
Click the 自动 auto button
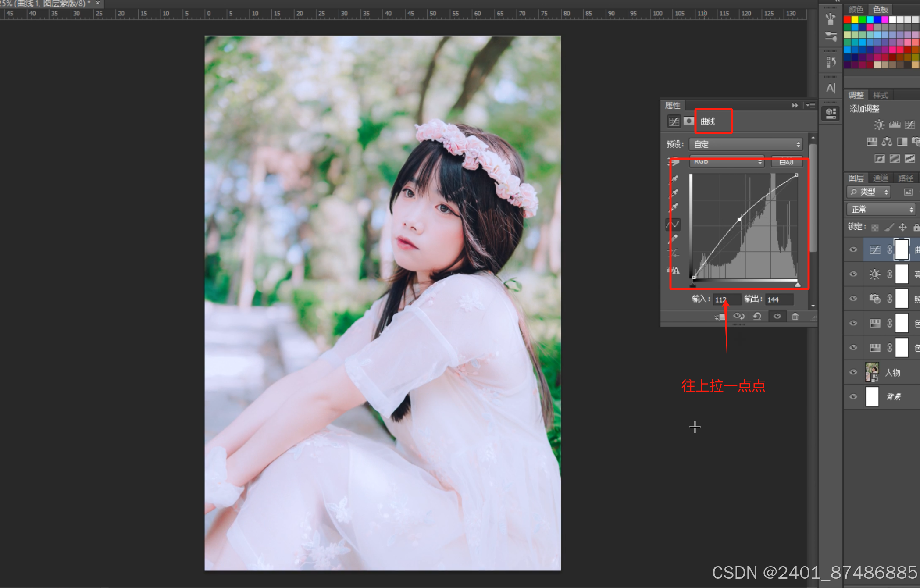(x=786, y=161)
